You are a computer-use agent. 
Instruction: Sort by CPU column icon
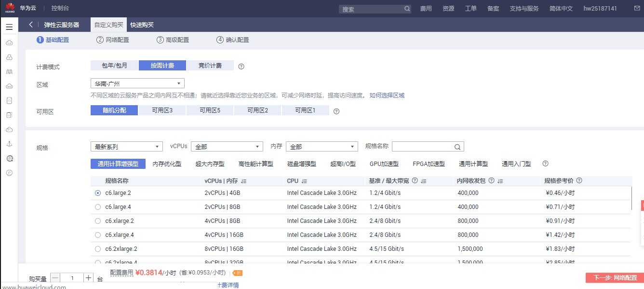(x=304, y=181)
